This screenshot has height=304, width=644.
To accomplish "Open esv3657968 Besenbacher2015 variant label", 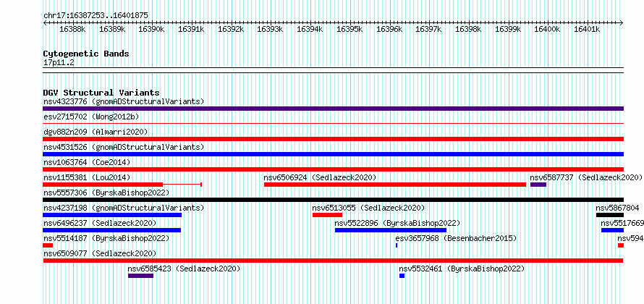I will tap(456, 238).
